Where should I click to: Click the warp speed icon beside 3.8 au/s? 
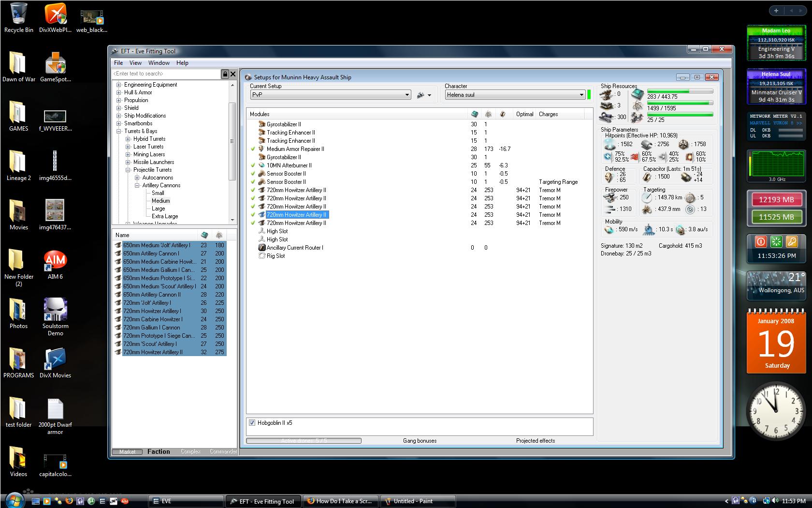tap(681, 229)
